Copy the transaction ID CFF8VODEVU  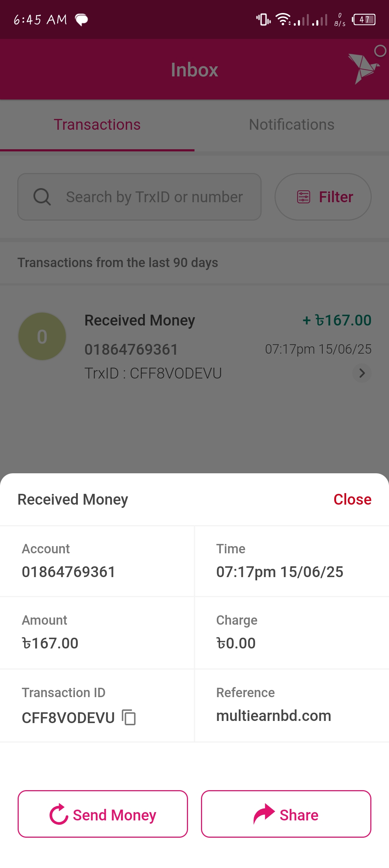coord(129,717)
